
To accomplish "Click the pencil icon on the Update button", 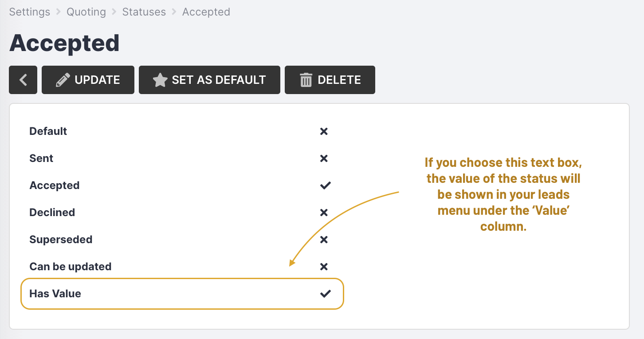I will click(63, 80).
